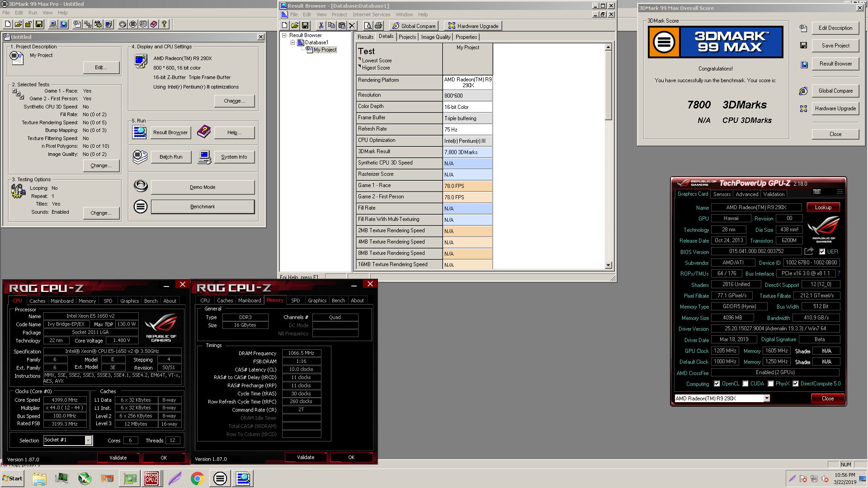868x488 pixels.
Task: Switch to Image Quality tab
Action: (x=436, y=37)
